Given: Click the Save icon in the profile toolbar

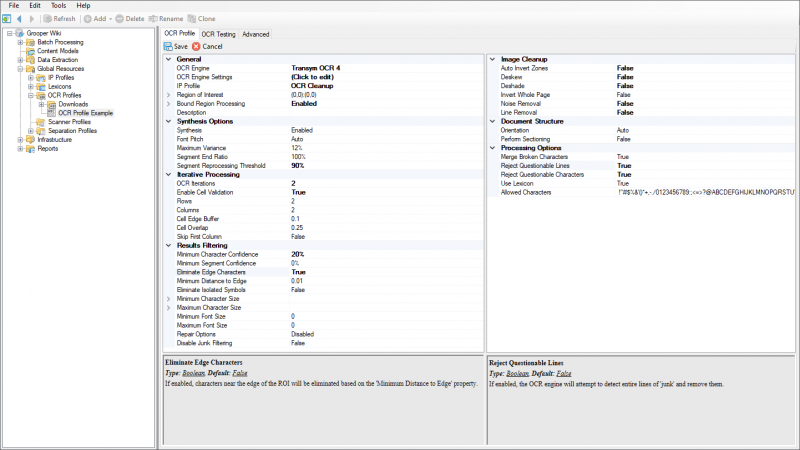Looking at the screenshot, I should coord(168,46).
